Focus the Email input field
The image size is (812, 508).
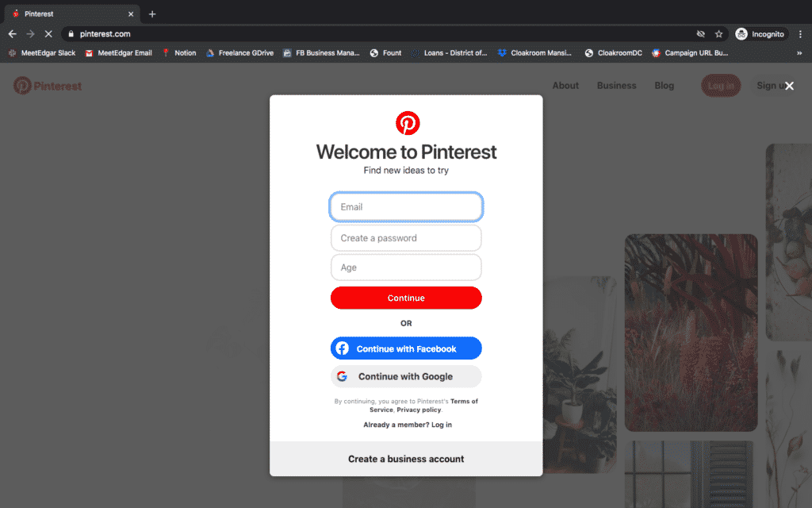pos(406,207)
